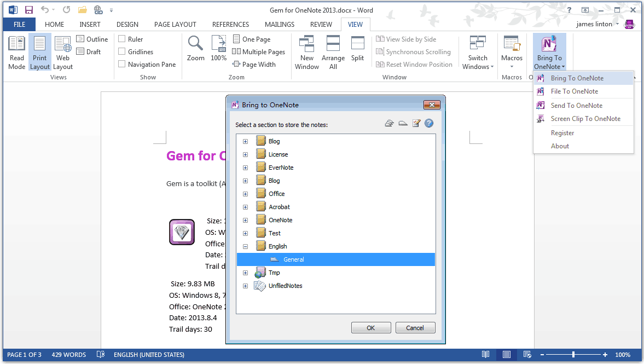Enable the Navigation Pane checkbox
This screenshot has width=644, height=364.
coord(121,64)
